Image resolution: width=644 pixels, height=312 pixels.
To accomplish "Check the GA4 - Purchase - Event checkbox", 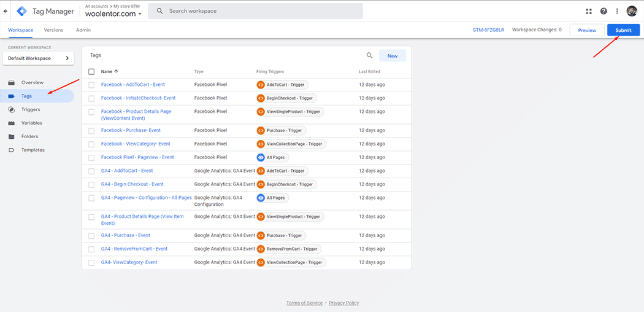I will coord(91,236).
